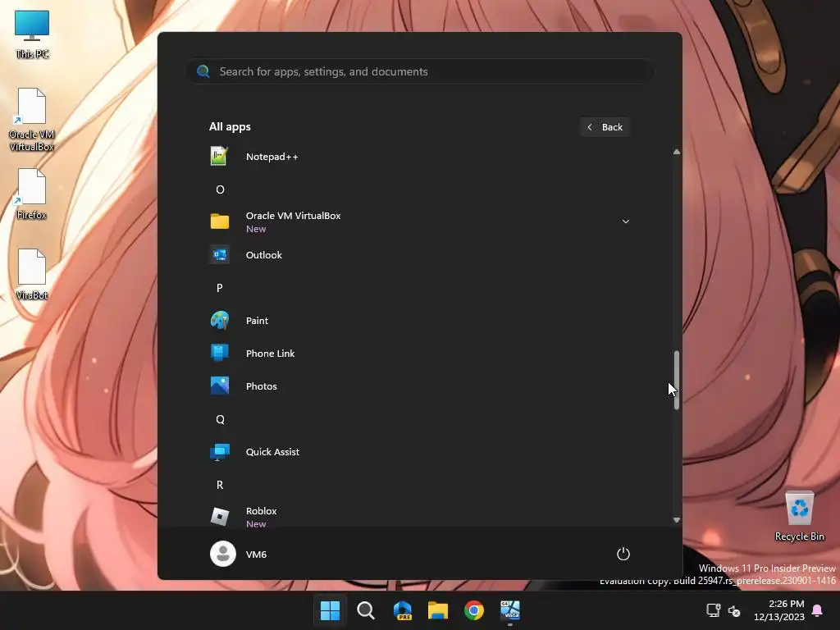Click the "VM6" account name
This screenshot has height=630, width=840.
(256, 555)
